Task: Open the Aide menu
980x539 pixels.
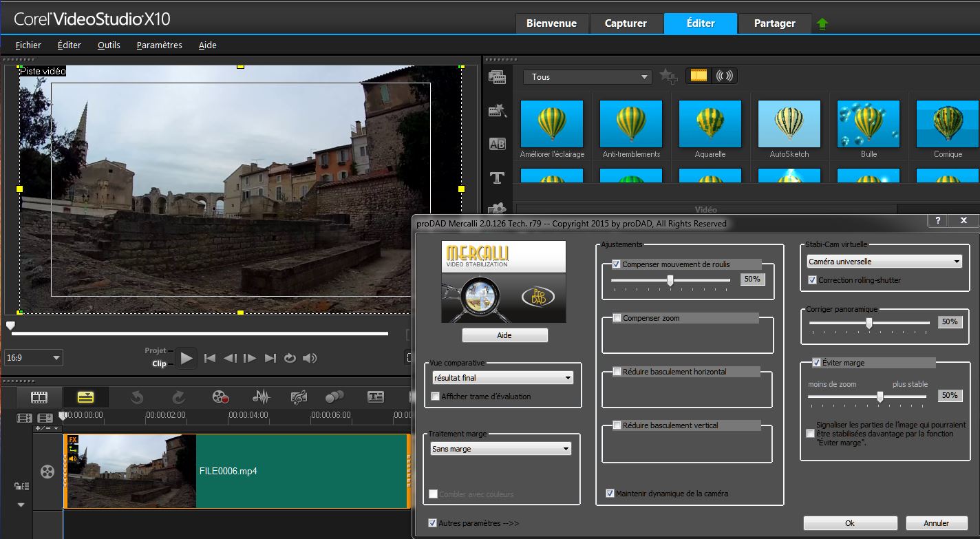Action: 208,45
